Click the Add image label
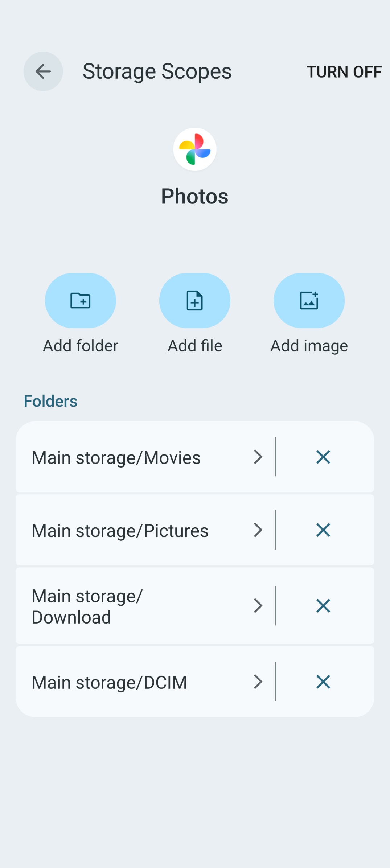 [309, 346]
